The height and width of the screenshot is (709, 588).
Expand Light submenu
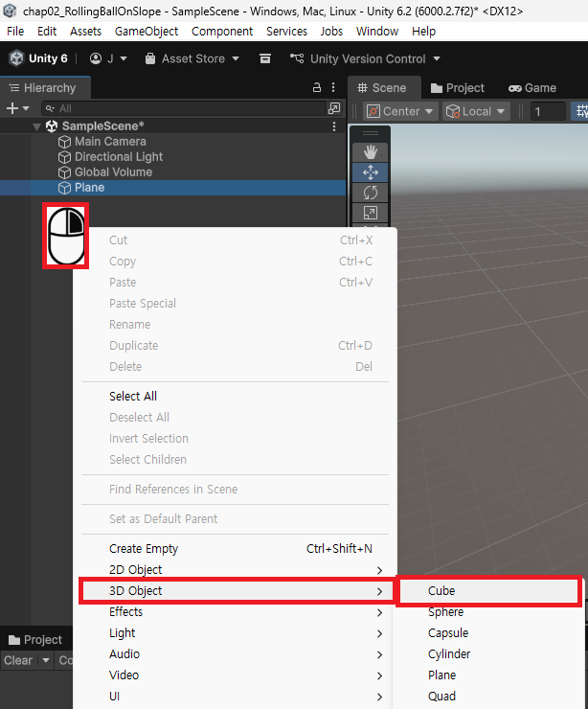tap(235, 633)
